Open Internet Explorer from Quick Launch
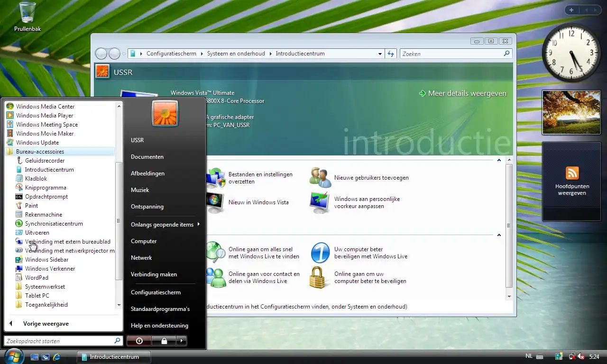This screenshot has width=607, height=364. (x=56, y=356)
